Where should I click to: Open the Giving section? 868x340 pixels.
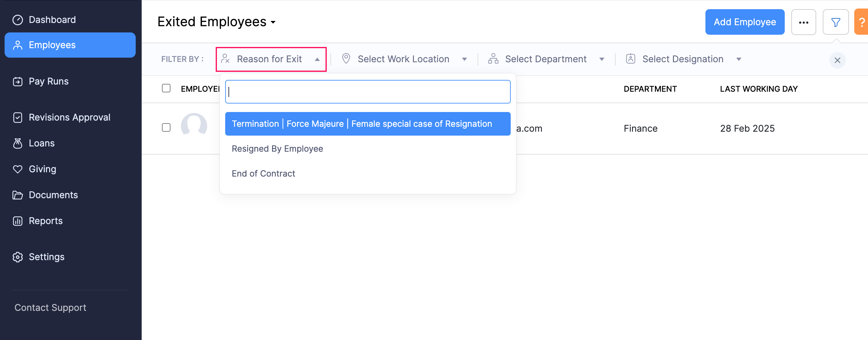[x=42, y=169]
